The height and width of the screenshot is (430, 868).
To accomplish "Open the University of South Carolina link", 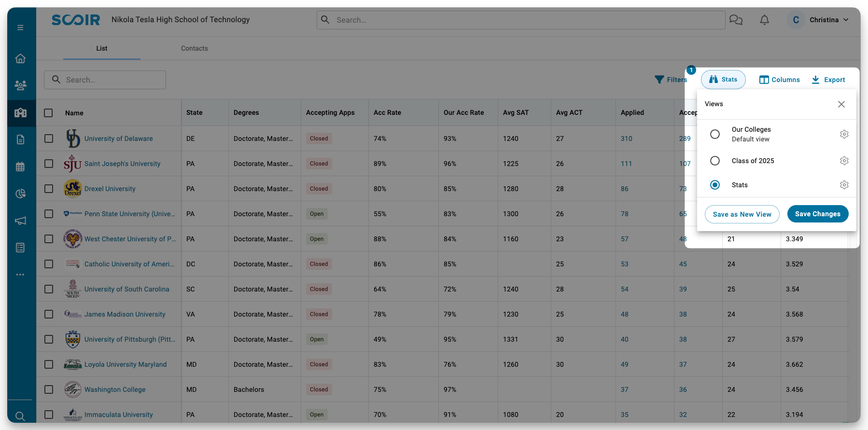I will 127,289.
